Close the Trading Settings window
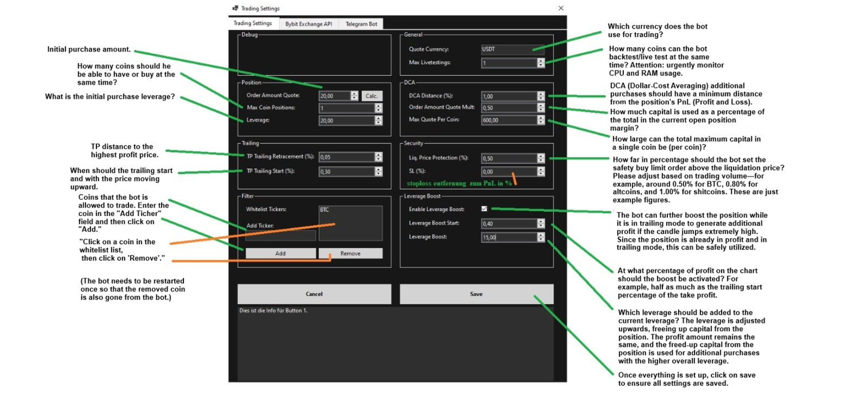 click(x=561, y=8)
